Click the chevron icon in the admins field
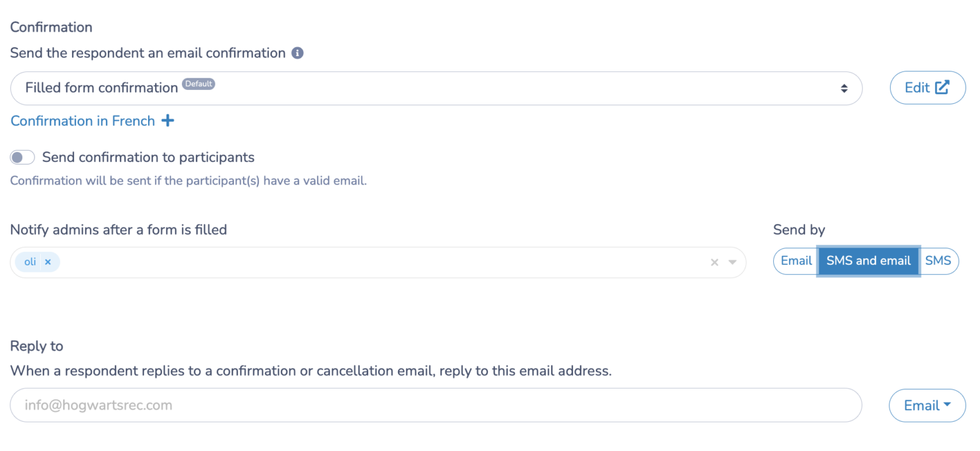The image size is (980, 451). [x=731, y=262]
